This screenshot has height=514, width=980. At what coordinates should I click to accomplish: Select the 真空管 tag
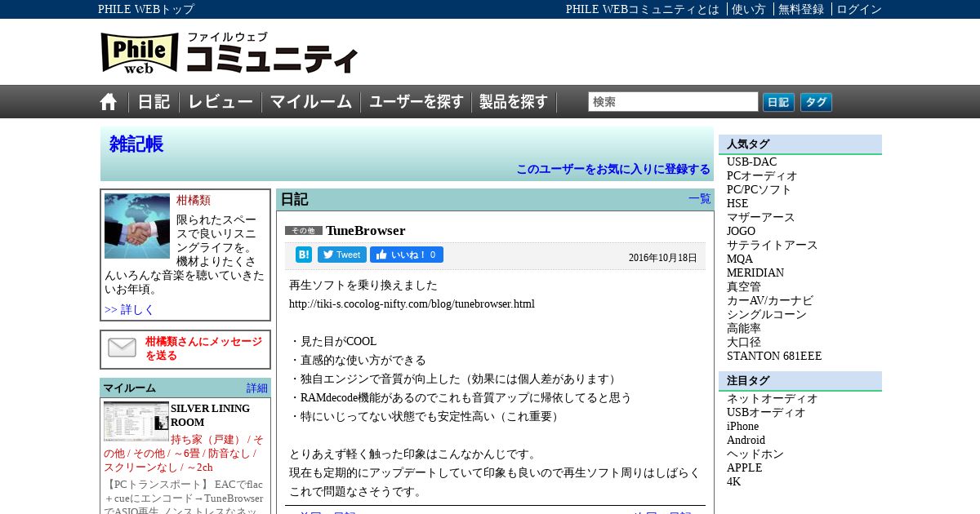click(744, 286)
